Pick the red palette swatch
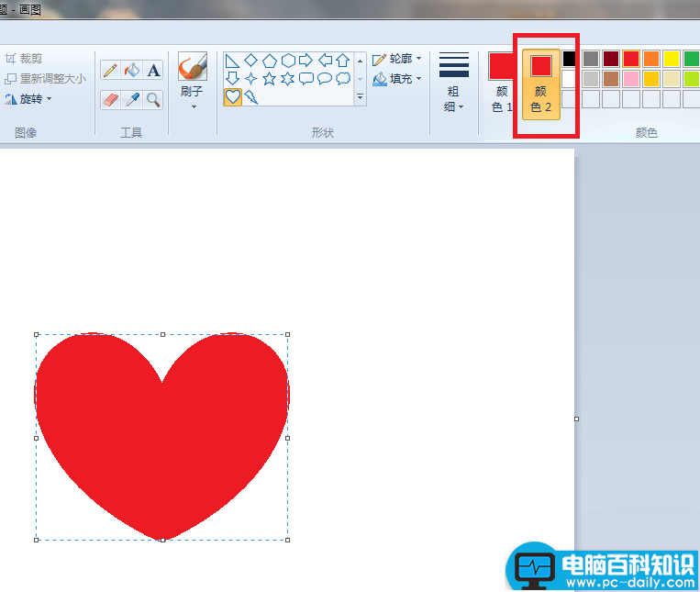This screenshot has width=700, height=592. click(631, 59)
